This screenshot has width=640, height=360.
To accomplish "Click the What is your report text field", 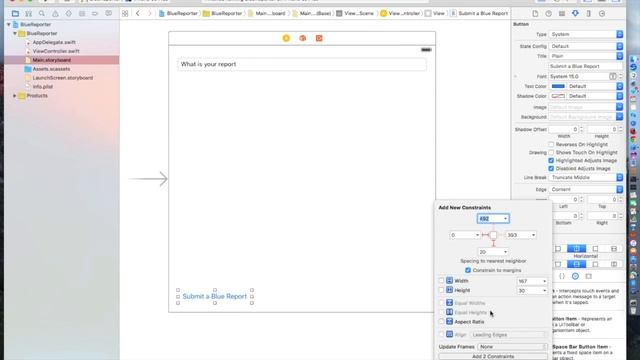I will (302, 64).
